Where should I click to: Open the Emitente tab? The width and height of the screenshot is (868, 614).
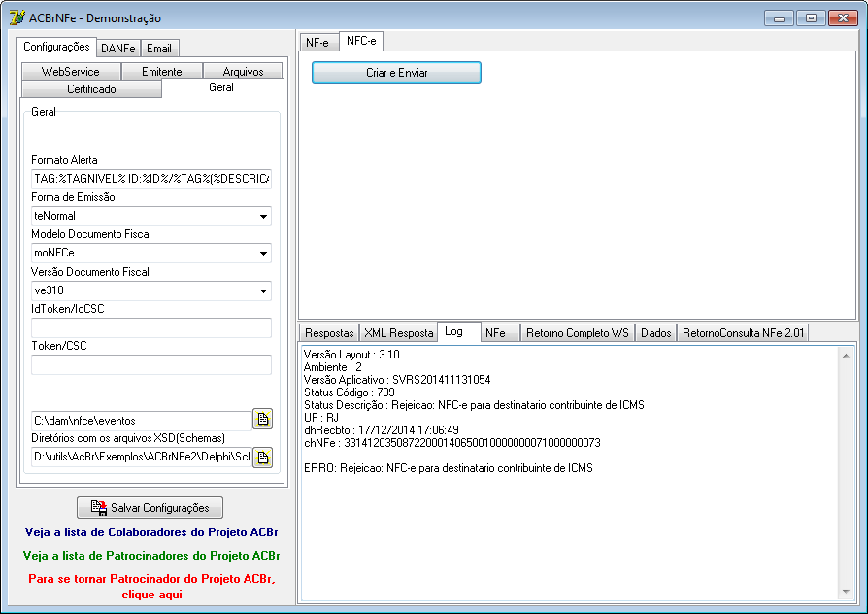pos(161,72)
